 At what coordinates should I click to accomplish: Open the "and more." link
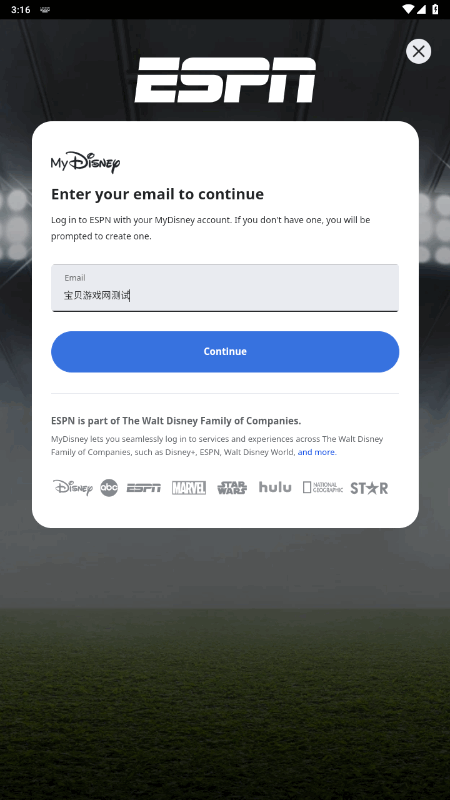point(317,452)
